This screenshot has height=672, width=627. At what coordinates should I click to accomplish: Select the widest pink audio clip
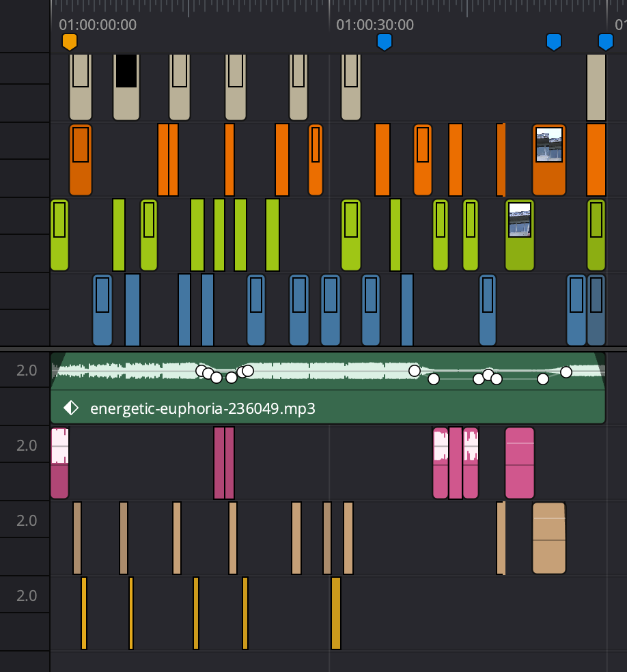[520, 463]
